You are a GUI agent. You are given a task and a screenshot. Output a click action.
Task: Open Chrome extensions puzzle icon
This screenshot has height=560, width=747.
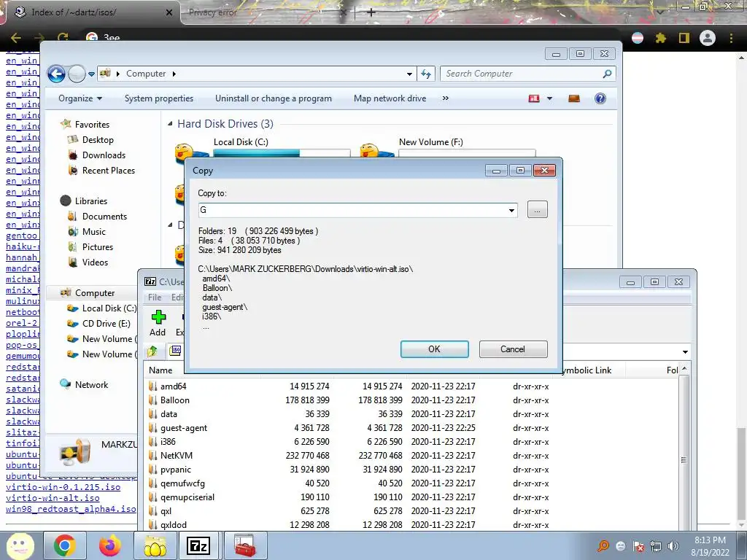tap(660, 38)
